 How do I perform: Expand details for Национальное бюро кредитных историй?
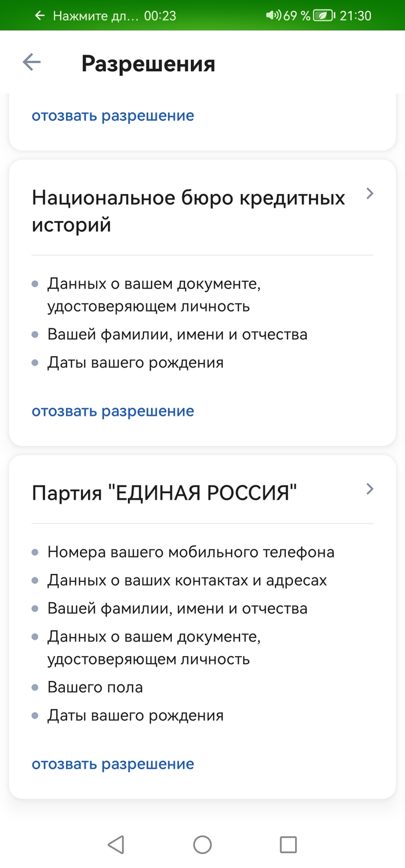[x=369, y=193]
